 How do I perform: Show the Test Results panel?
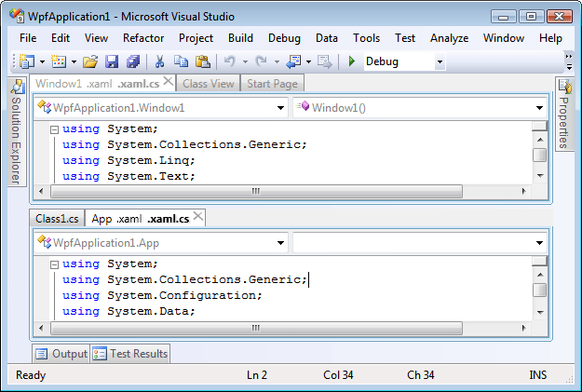130,354
